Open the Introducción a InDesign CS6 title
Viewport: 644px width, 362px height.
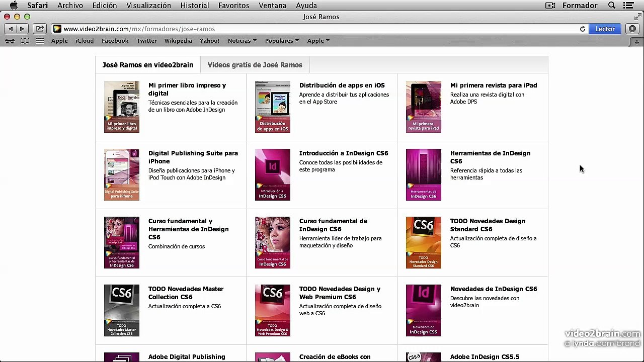coord(344,153)
